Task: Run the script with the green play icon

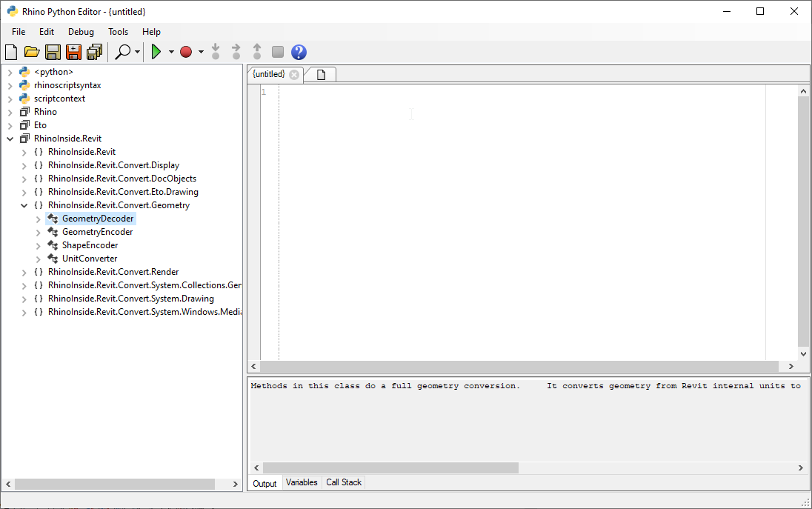Action: [x=156, y=52]
